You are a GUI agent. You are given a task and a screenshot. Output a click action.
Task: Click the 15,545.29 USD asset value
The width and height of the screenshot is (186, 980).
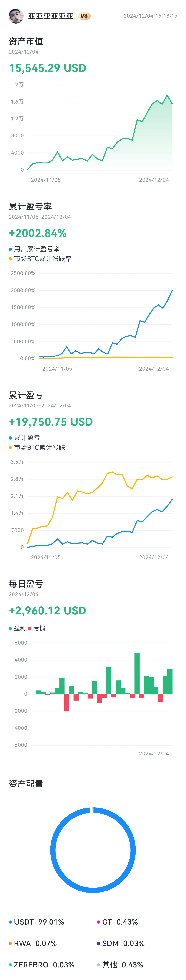tap(47, 68)
